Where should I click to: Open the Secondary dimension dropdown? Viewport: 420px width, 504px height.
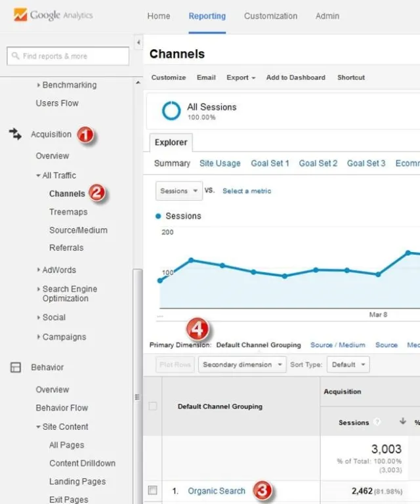coord(242,364)
